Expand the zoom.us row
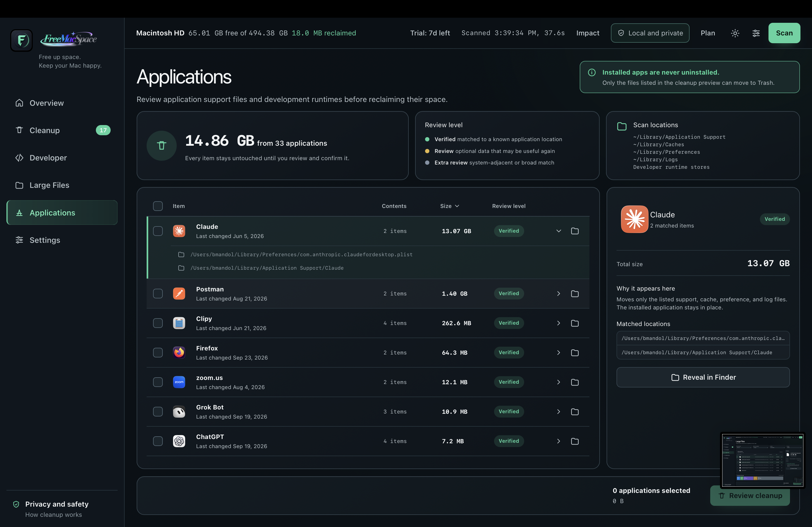Viewport: 812px width, 527px height. point(559,382)
